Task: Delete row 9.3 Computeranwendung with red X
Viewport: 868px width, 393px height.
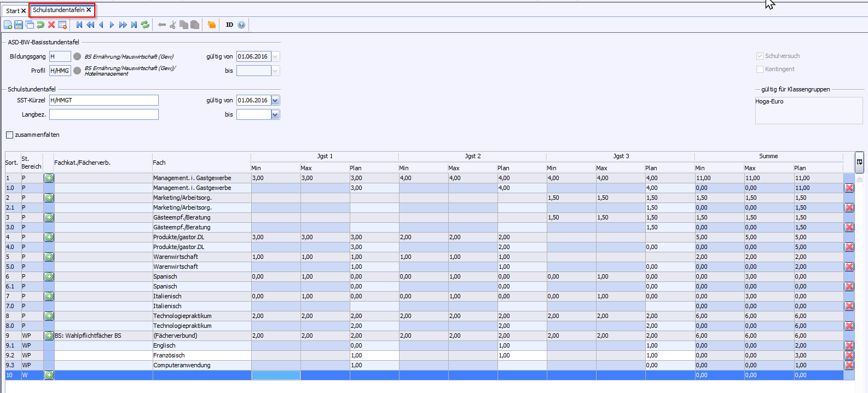Action: (x=849, y=365)
